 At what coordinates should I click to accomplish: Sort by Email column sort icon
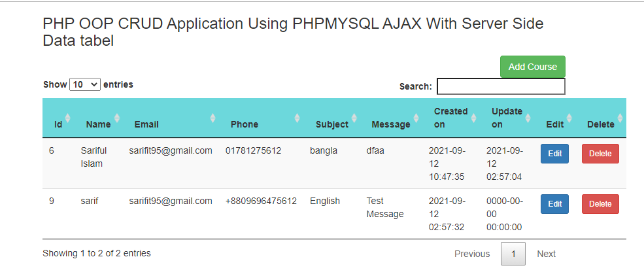212,118
